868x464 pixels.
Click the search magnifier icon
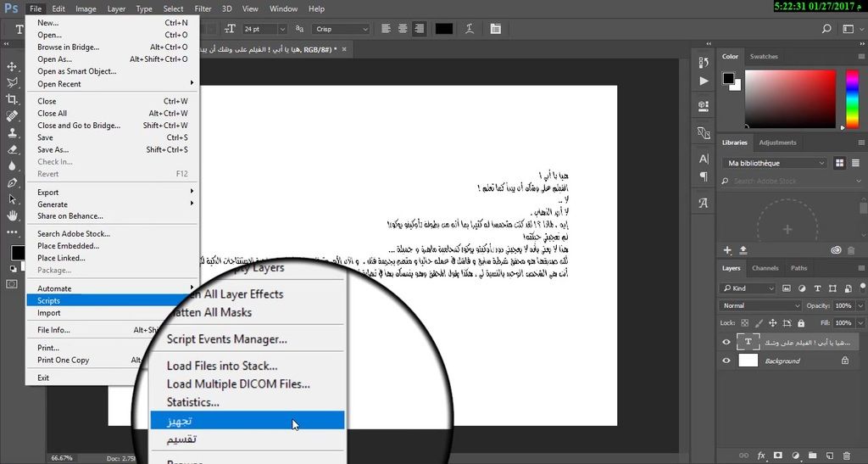coord(826,29)
